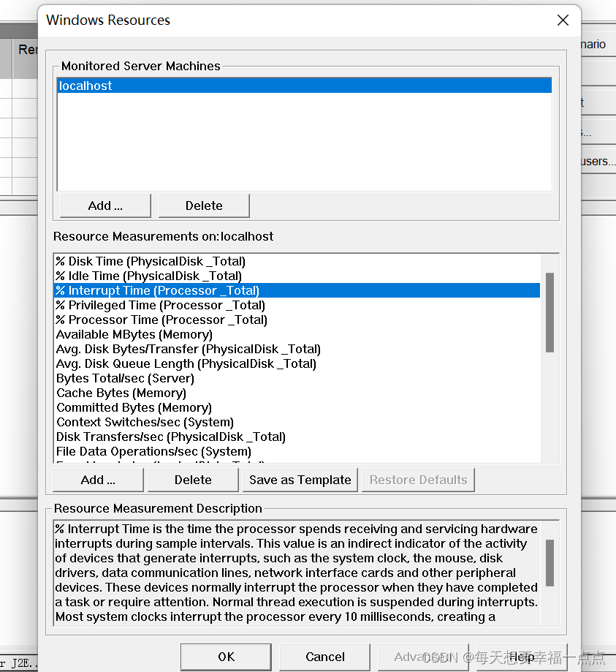Select Cache Bytes (Memory) row

(x=297, y=393)
